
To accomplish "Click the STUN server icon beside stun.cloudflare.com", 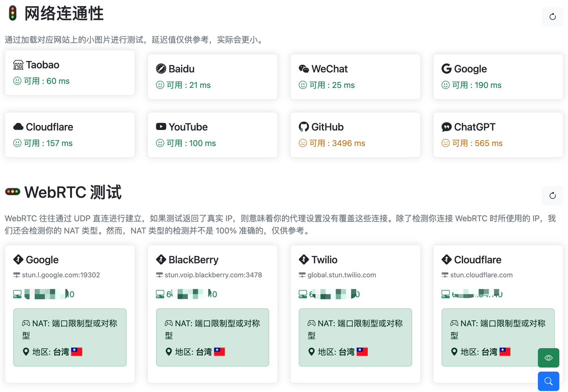I will (x=445, y=275).
